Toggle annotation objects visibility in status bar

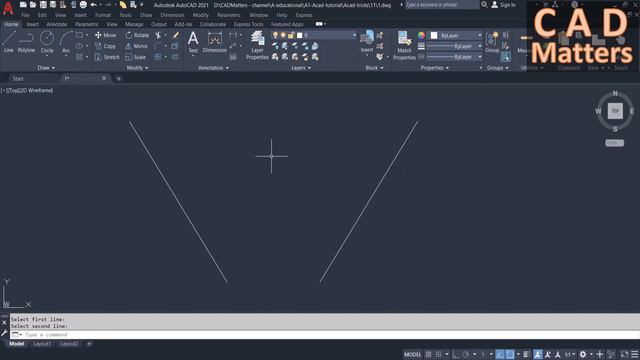click(x=538, y=354)
